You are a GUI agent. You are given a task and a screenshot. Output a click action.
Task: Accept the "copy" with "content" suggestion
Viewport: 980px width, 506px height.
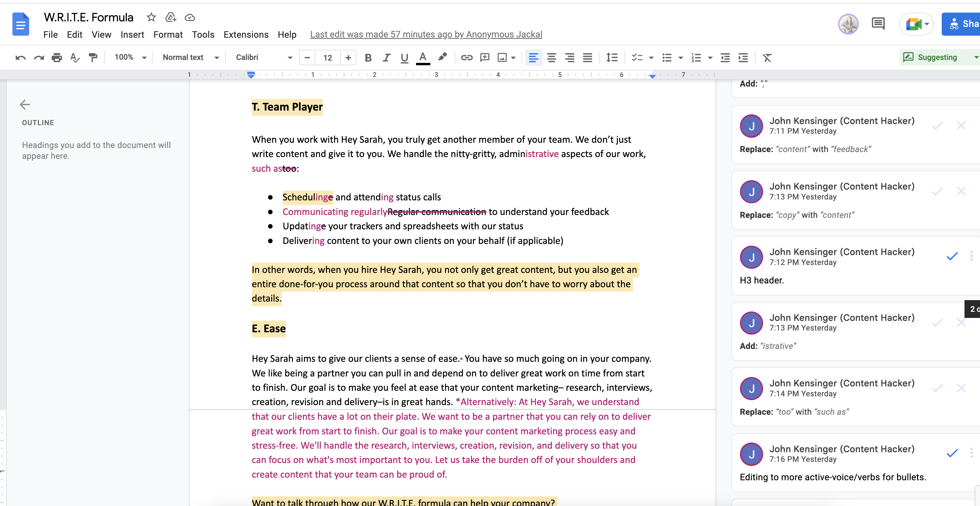point(937,191)
